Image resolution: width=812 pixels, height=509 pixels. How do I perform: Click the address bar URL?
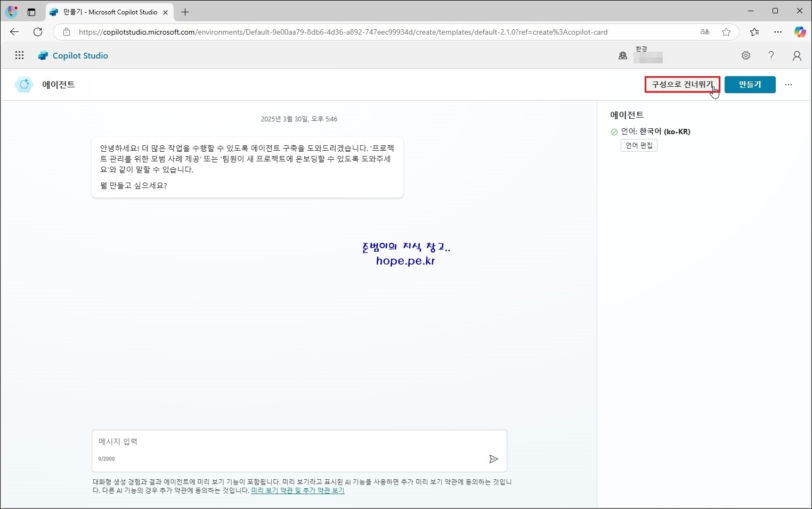tap(343, 32)
